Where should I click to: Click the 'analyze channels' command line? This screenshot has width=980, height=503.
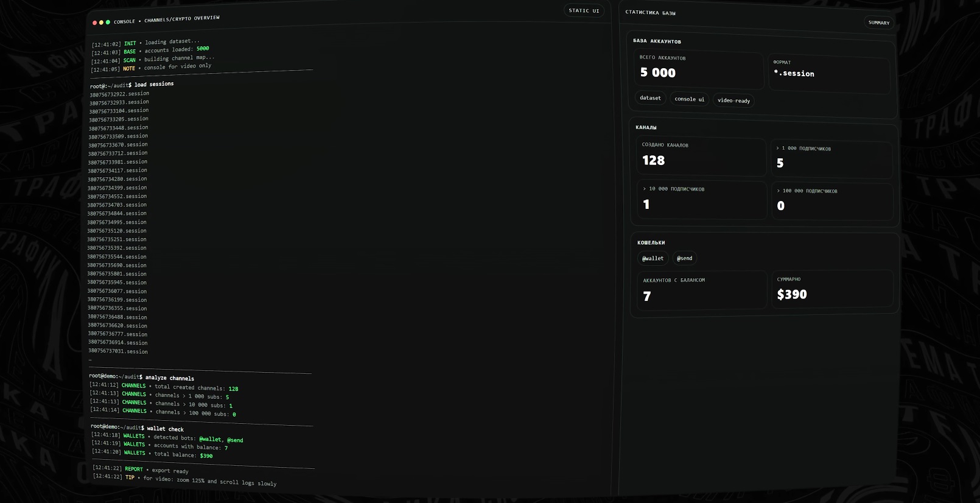click(142, 377)
